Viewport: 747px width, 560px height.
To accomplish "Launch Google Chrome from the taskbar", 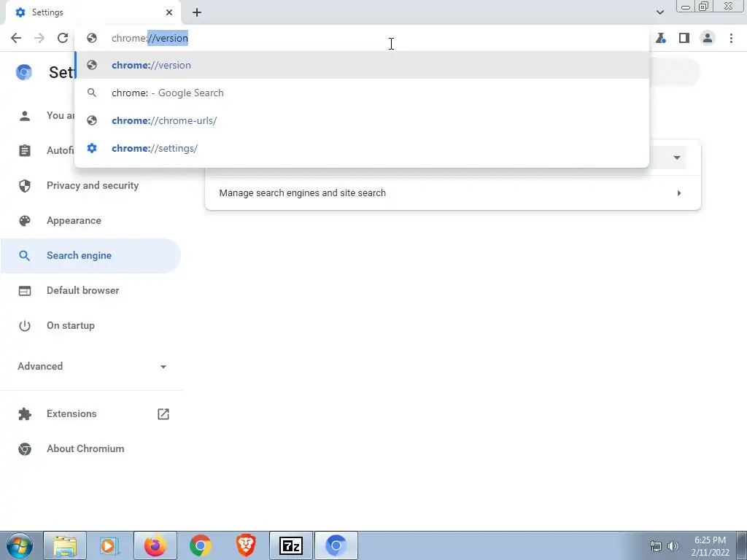I will (x=201, y=545).
